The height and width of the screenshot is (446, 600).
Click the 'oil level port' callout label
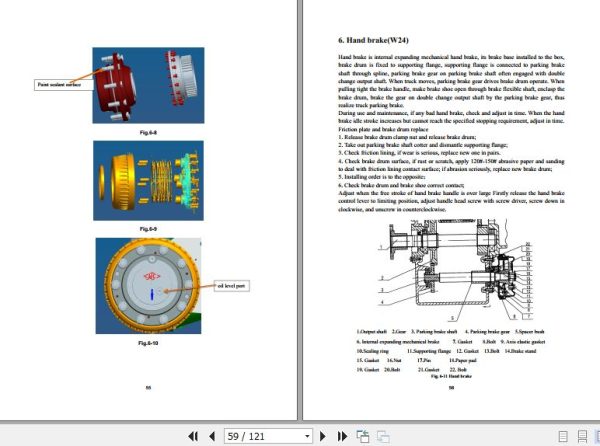pyautogui.click(x=232, y=286)
